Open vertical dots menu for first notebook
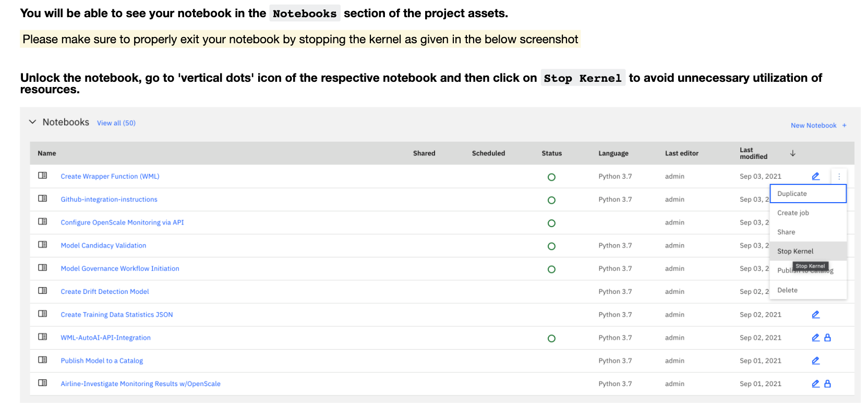This screenshot has width=868, height=409. 839,177
